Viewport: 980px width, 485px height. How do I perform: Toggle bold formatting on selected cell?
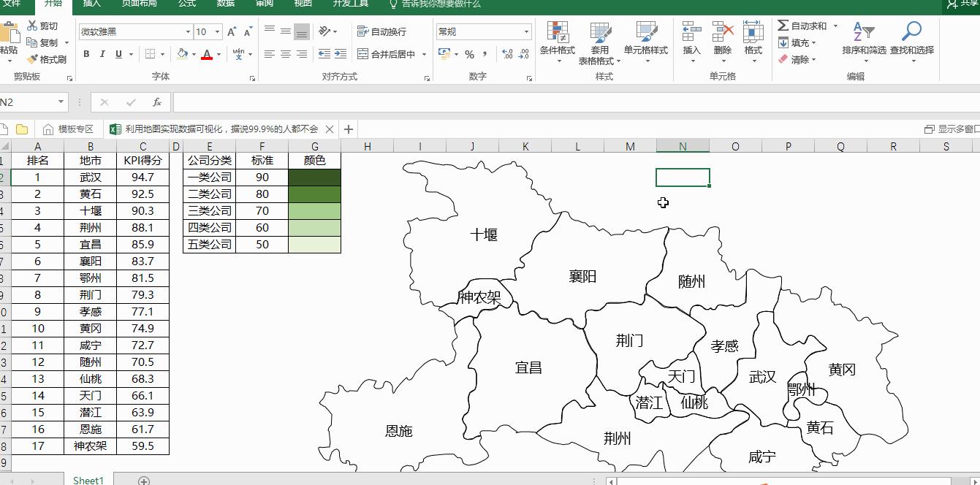(x=86, y=54)
